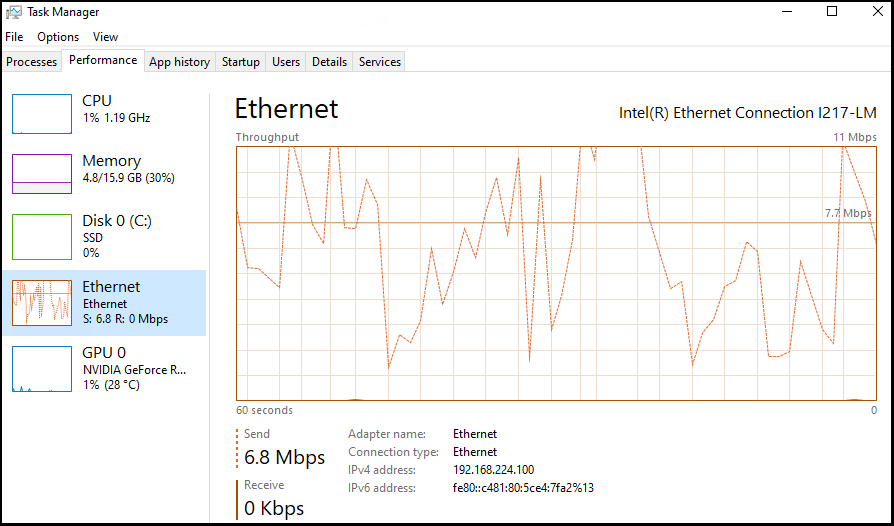This screenshot has width=894, height=526.
Task: Select the Ethernet sidebar graph thumbnail
Action: pos(42,303)
